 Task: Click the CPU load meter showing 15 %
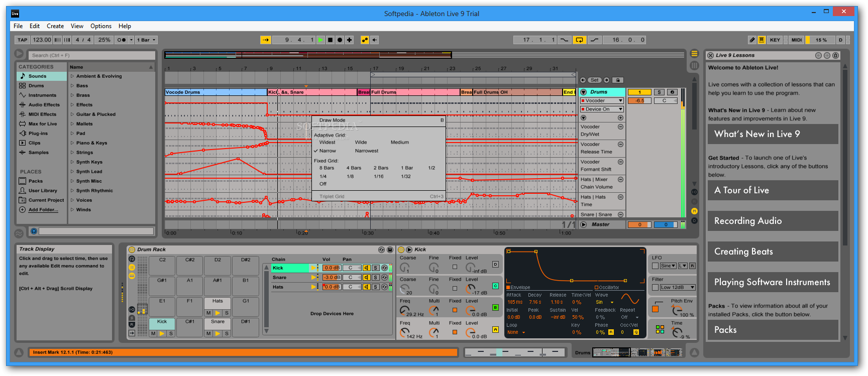821,40
